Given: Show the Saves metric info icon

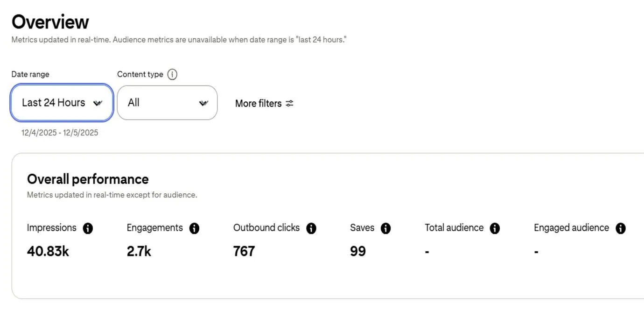Looking at the screenshot, I should pyautogui.click(x=385, y=228).
